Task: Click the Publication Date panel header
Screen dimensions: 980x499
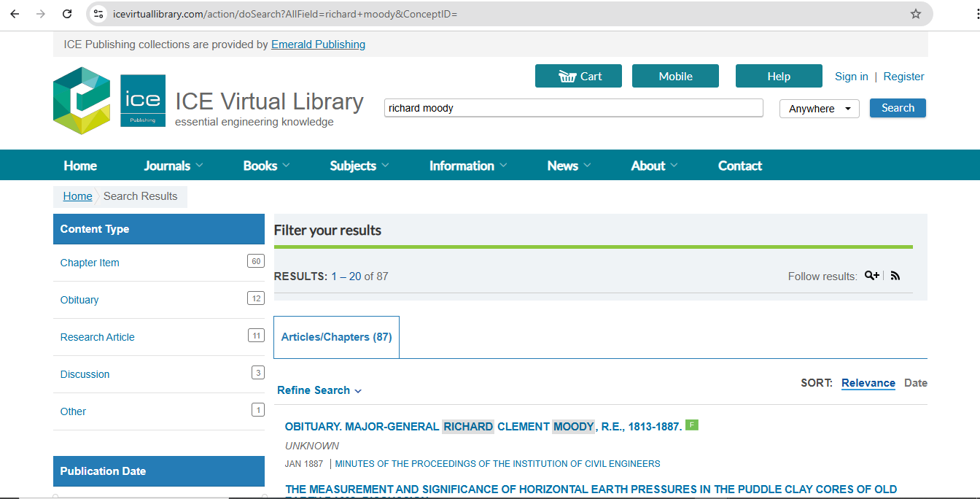Action: pyautogui.click(x=159, y=471)
